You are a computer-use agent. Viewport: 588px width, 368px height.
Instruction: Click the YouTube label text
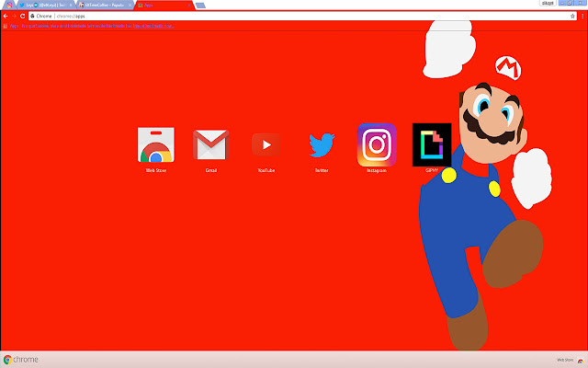[266, 170]
